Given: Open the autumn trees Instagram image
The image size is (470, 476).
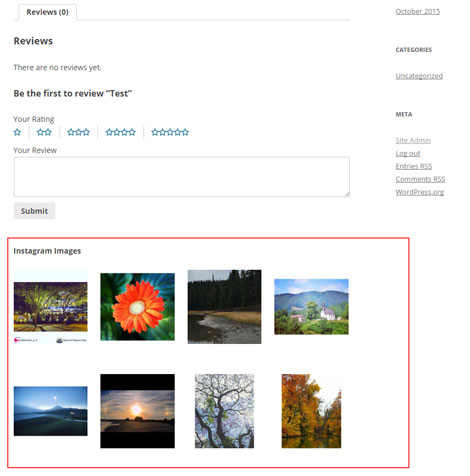Looking at the screenshot, I should [x=311, y=411].
